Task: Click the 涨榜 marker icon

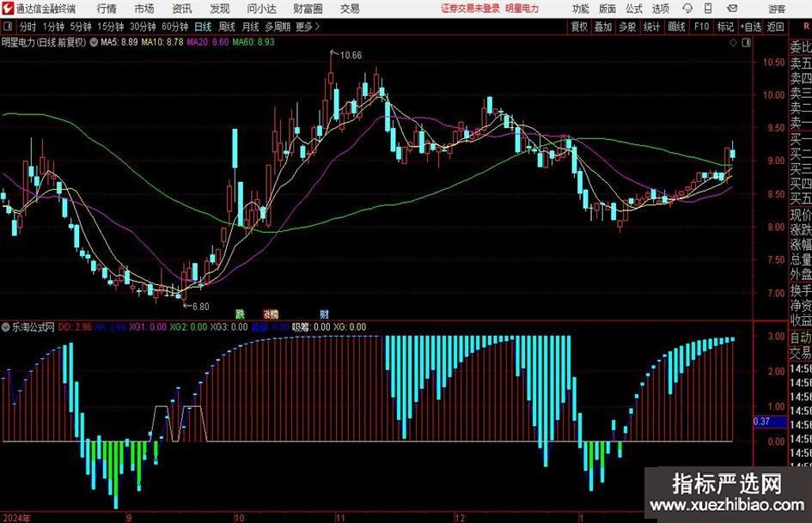Action: click(271, 313)
